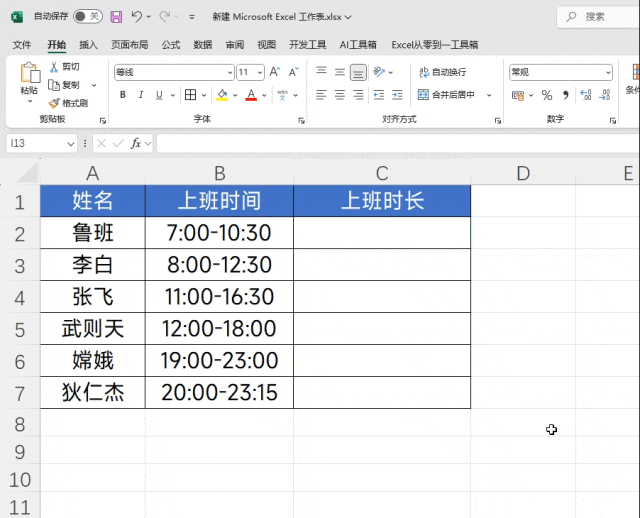Viewport: 640px width, 518px height.
Task: Click the Decrease Indent icon
Action: coord(379,95)
